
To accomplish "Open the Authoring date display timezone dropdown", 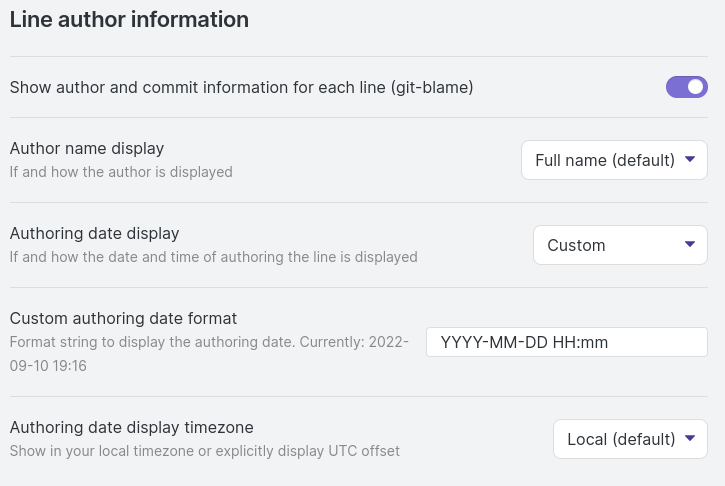I will point(629,439).
